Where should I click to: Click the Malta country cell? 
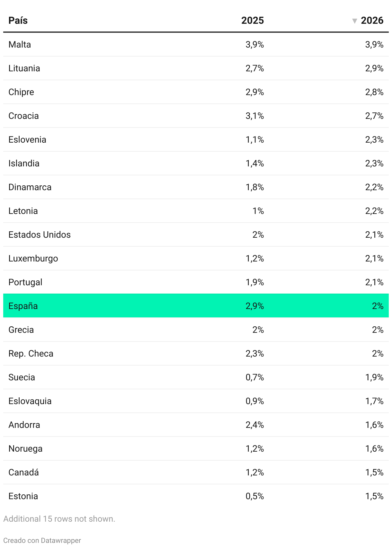[x=20, y=44]
